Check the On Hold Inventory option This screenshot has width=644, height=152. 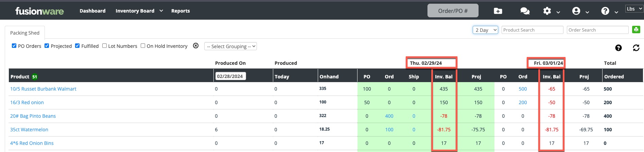pyautogui.click(x=143, y=46)
